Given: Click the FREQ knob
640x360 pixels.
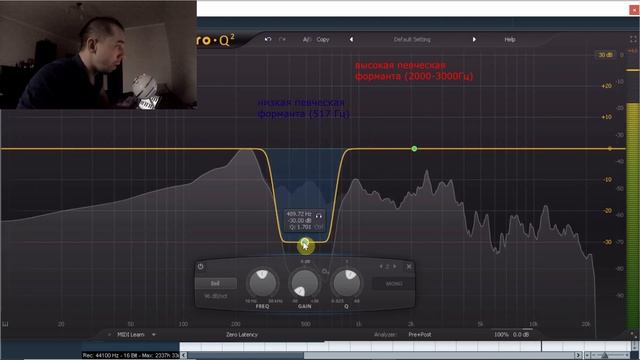Looking at the screenshot, I should click(x=262, y=283).
